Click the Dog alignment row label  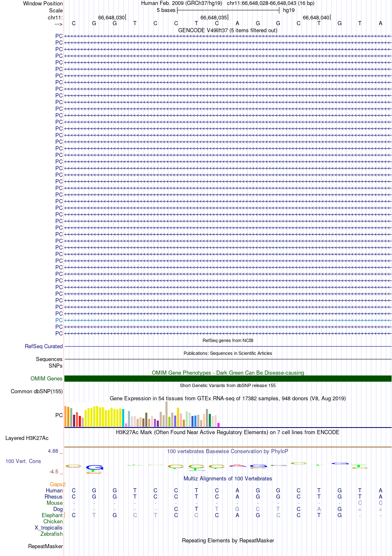(58, 509)
